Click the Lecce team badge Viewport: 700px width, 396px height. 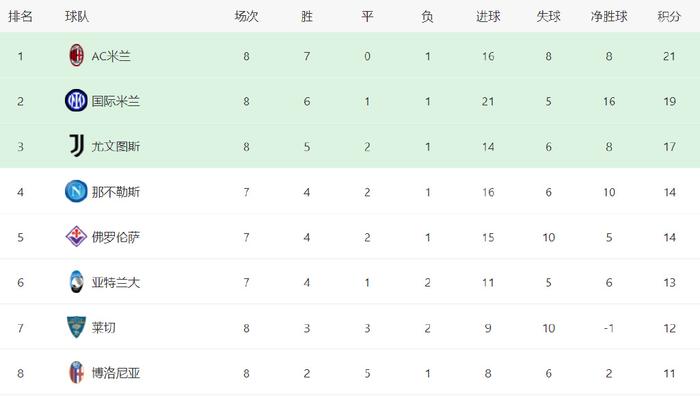point(76,327)
